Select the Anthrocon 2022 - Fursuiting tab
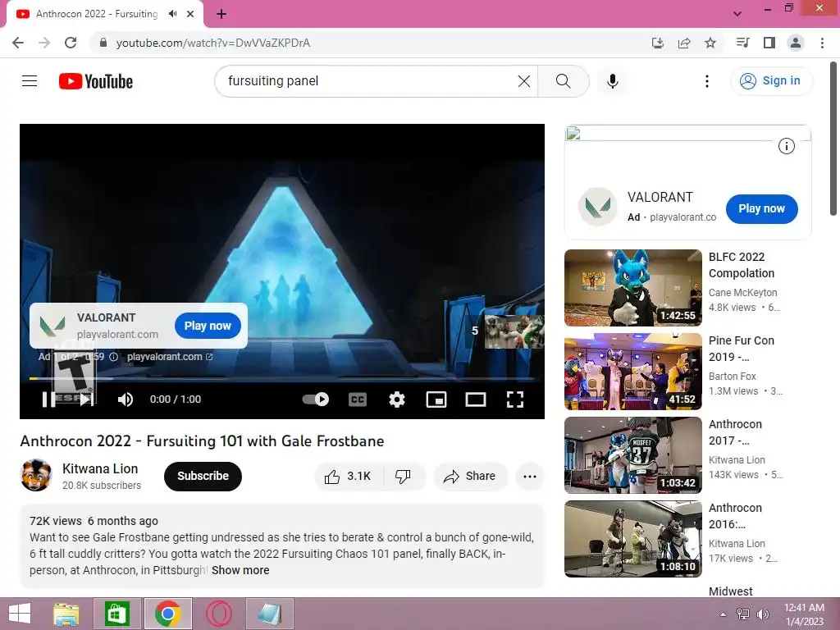The width and height of the screenshot is (840, 630). point(105,14)
